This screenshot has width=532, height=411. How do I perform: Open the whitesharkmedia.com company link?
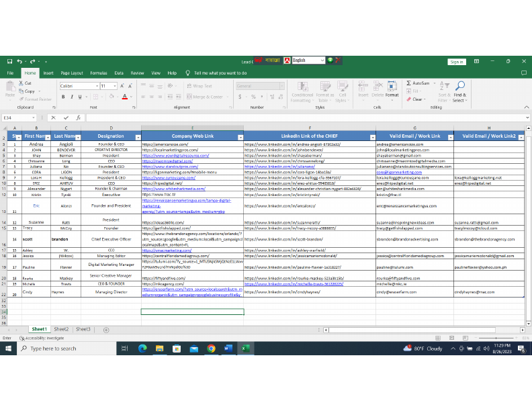[x=174, y=189]
